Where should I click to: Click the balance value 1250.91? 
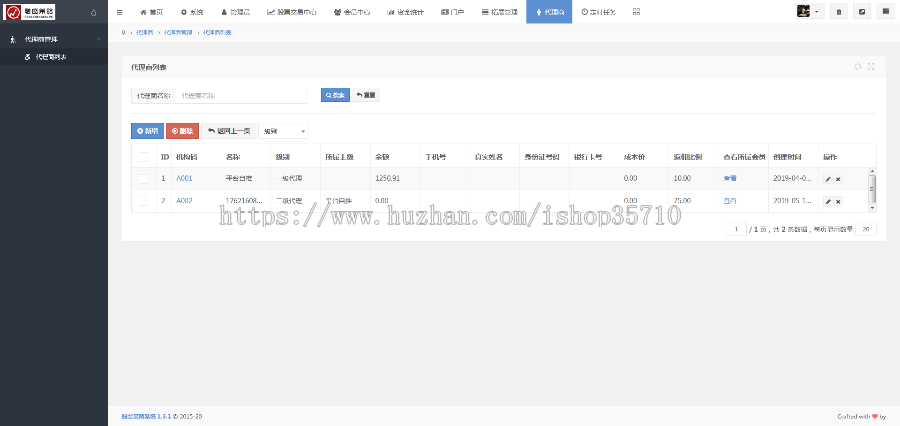(387, 179)
